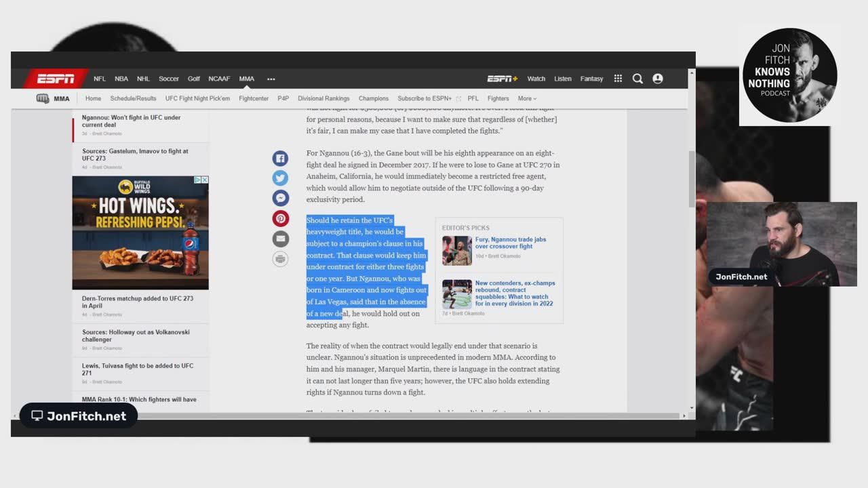Open UFC Fight Night Pick'em tab
This screenshot has height=488, width=868.
tap(197, 98)
